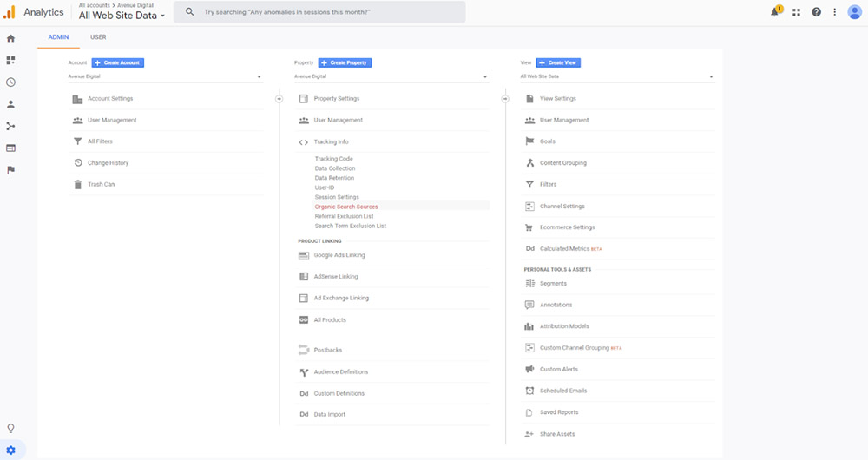Screen dimensions: 868x460
Task: Click the Goals flag icon
Action: (529, 141)
